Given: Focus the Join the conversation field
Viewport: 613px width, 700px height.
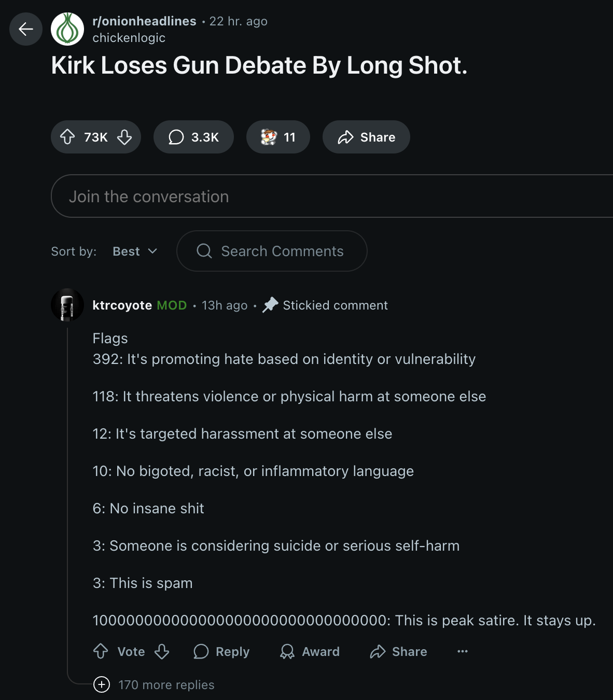Looking at the screenshot, I should (x=332, y=196).
